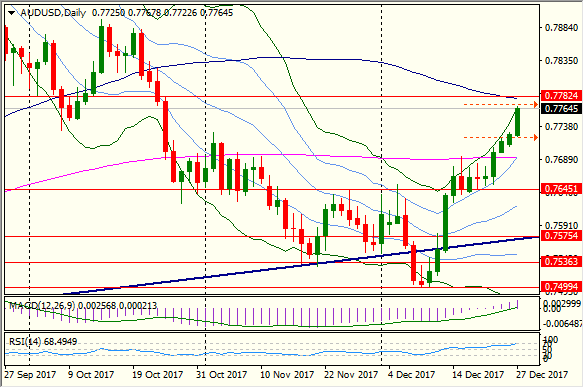Image resolution: width=584 pixels, height=388 pixels.
Task: Click the 0.75754 price level label
Action: [561, 235]
